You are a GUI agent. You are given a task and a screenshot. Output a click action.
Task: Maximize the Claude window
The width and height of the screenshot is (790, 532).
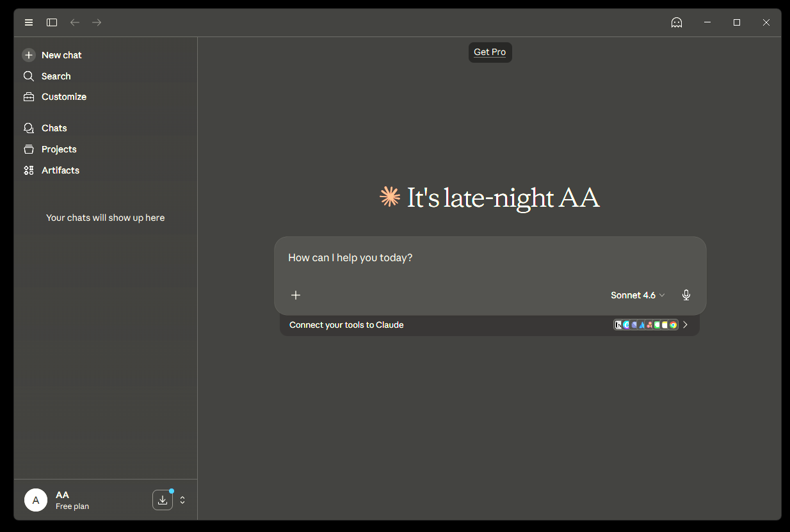(737, 22)
